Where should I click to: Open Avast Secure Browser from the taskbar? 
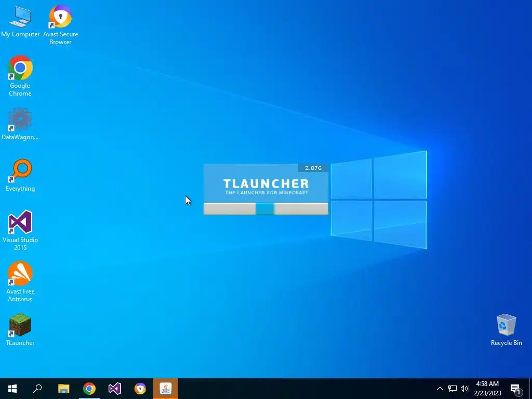click(140, 389)
